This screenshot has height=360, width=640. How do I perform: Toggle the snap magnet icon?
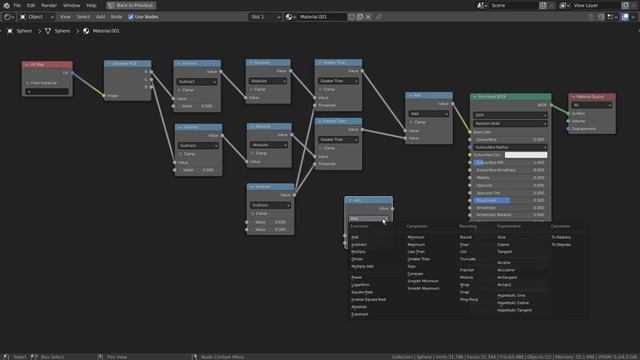601,17
